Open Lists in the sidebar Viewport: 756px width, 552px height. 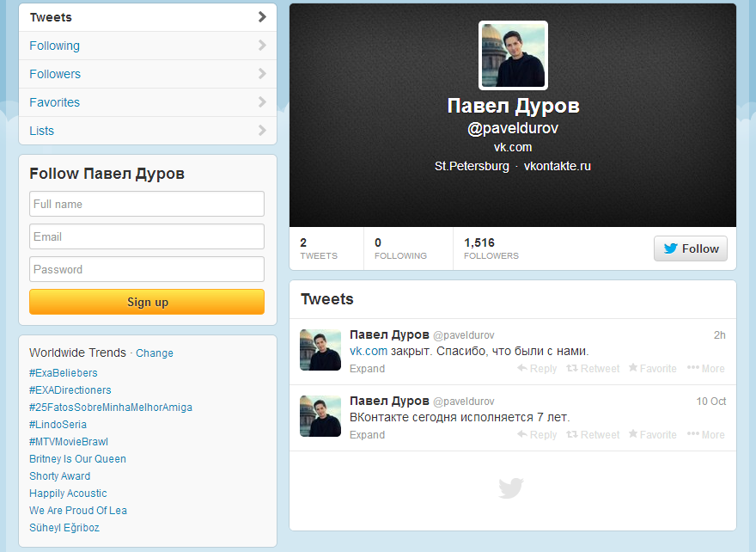[148, 131]
